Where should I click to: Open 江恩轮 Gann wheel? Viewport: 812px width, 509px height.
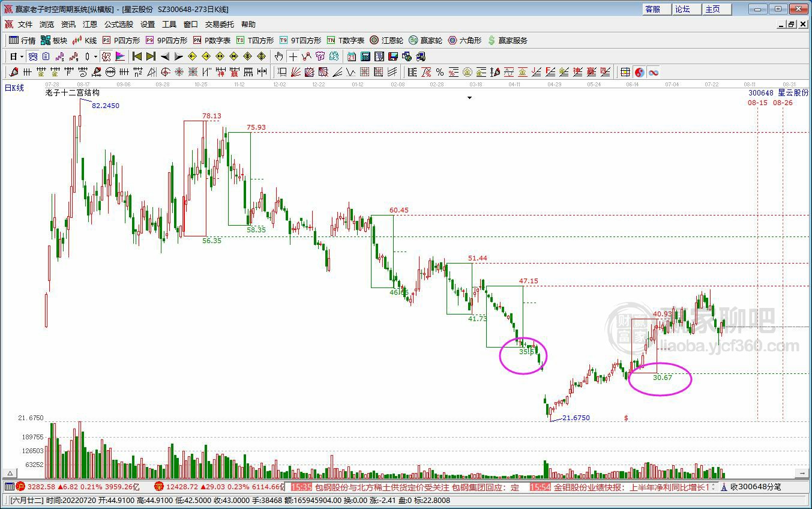pos(386,40)
